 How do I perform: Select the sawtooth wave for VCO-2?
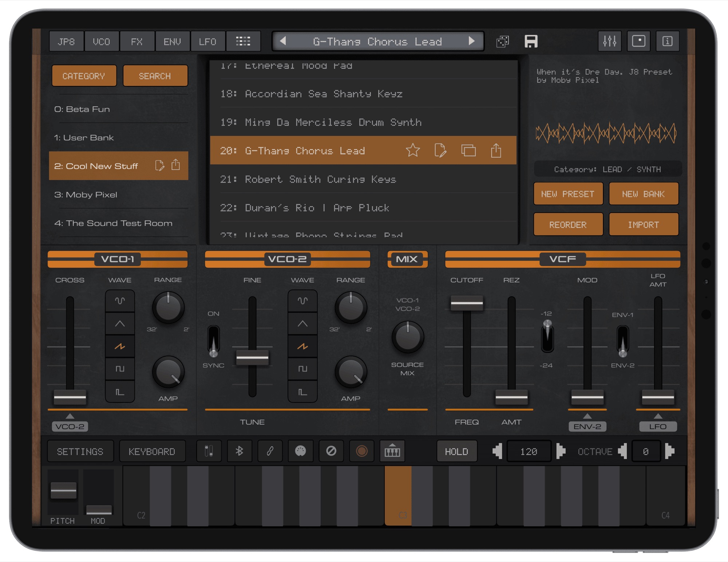click(x=302, y=346)
